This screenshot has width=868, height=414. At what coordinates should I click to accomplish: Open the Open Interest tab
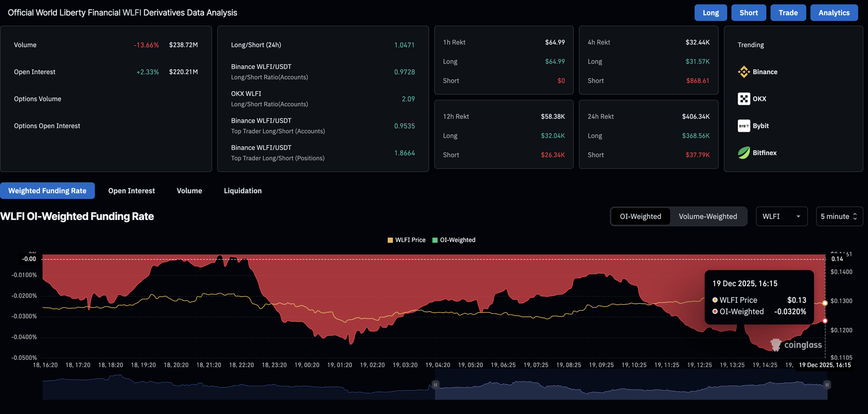[131, 191]
